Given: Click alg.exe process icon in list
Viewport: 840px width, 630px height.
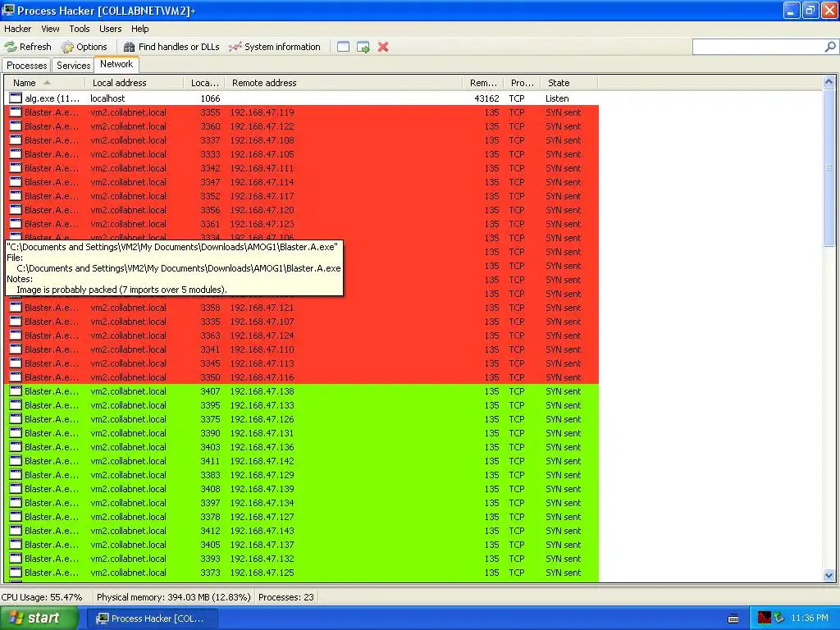Looking at the screenshot, I should pos(16,98).
